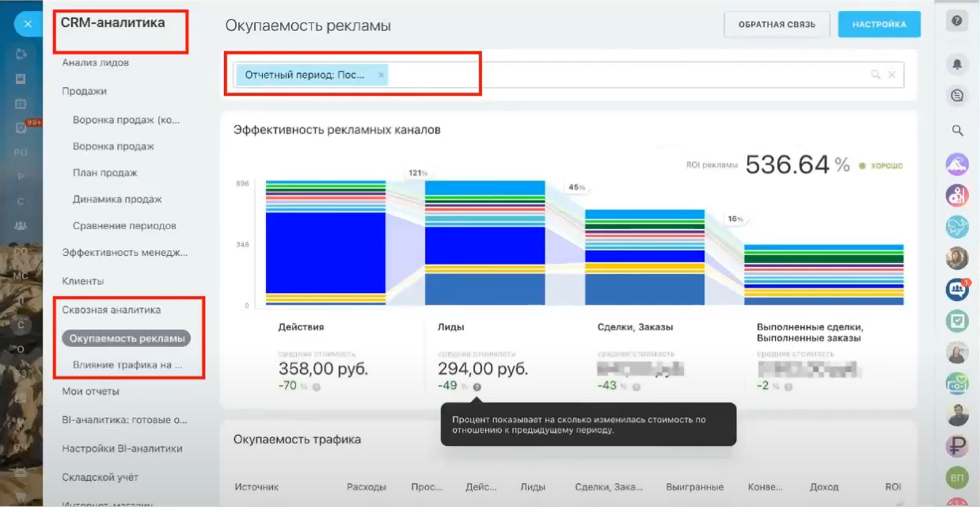
Task: Open the purple wave avatar chat
Action: pos(957,164)
